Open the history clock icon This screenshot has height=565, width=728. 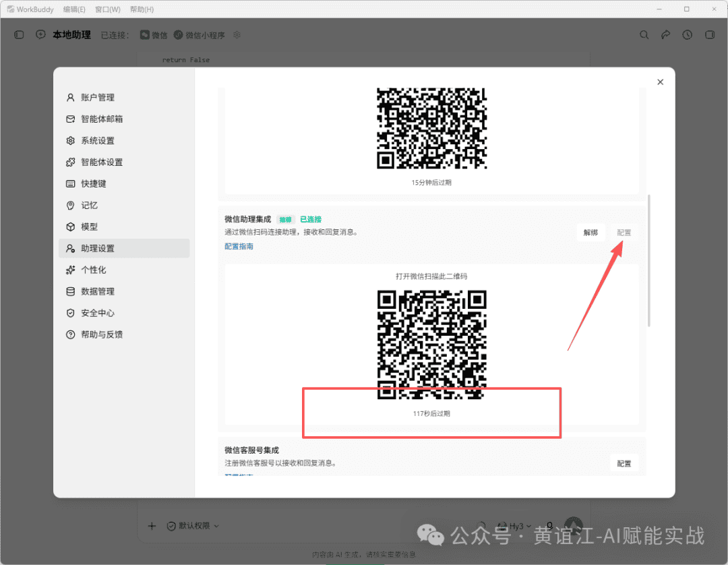687,35
